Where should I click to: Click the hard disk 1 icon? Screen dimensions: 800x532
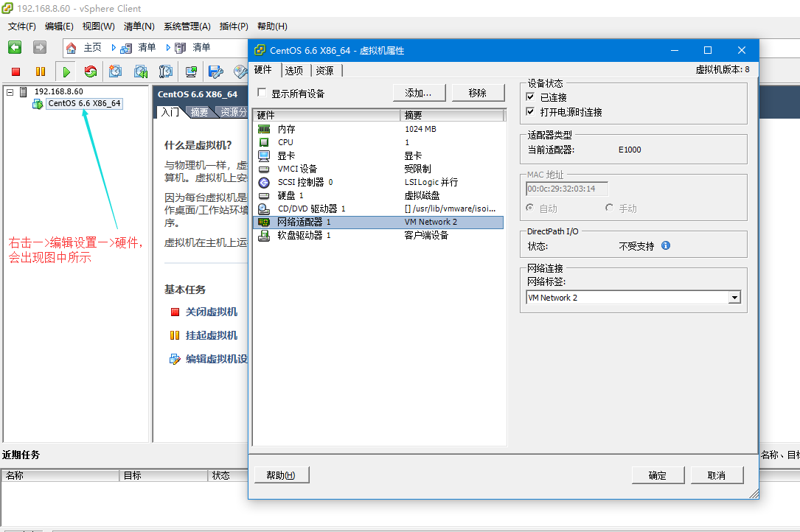pyautogui.click(x=264, y=195)
